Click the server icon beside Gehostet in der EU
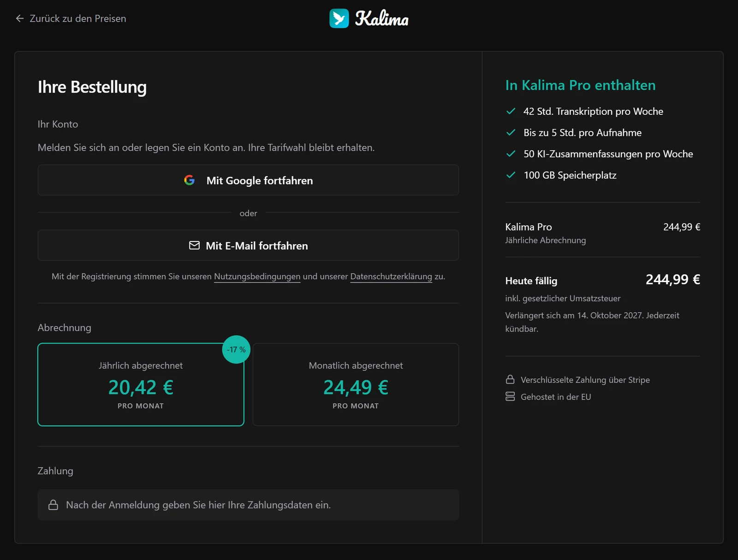 point(510,396)
